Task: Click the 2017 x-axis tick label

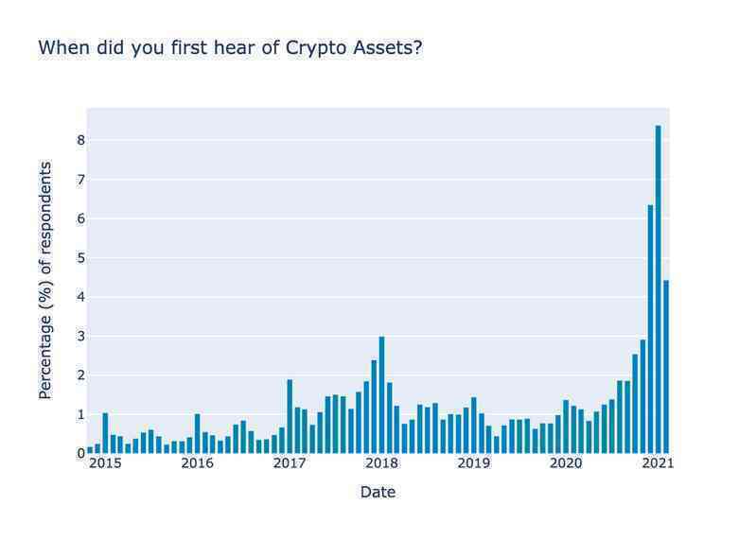Action: [x=290, y=463]
